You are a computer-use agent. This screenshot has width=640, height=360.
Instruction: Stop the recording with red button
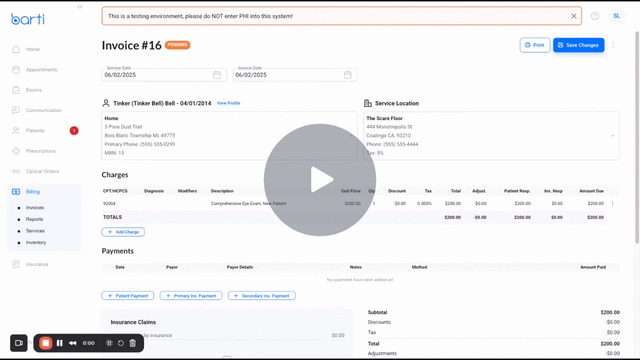(x=46, y=343)
